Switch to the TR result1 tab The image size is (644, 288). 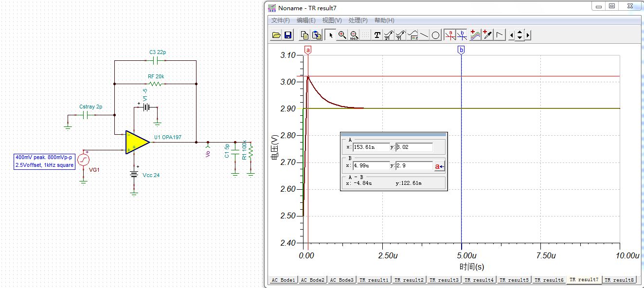tap(374, 280)
